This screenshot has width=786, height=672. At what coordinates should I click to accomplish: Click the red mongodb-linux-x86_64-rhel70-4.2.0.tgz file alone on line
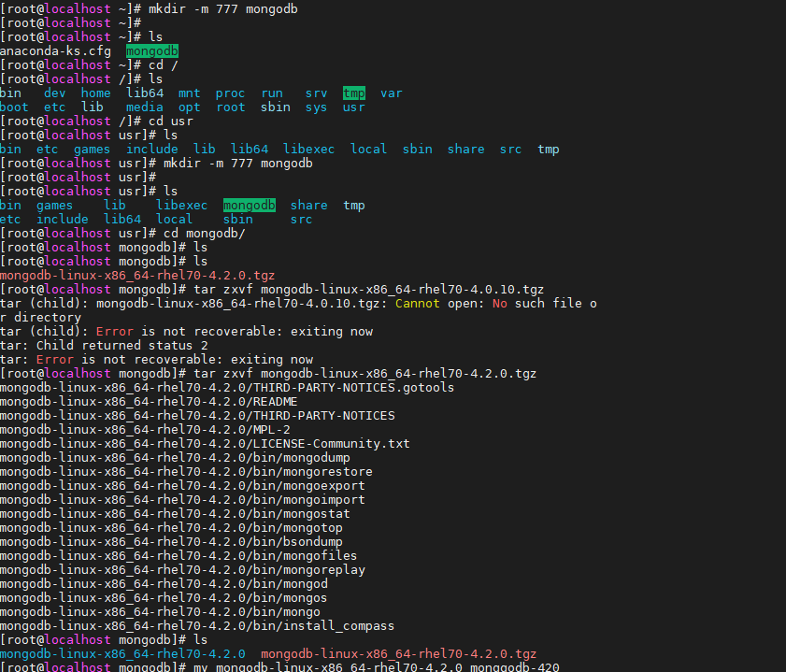pos(137,276)
